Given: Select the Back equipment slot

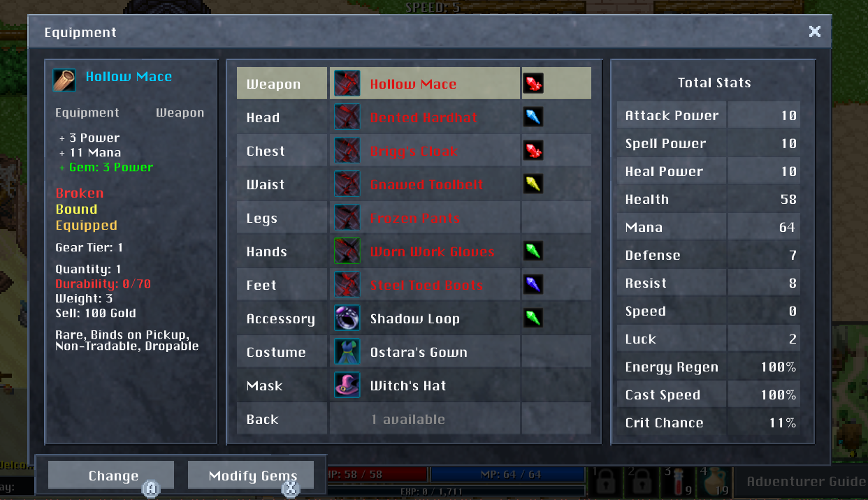Looking at the screenshot, I should [414, 419].
